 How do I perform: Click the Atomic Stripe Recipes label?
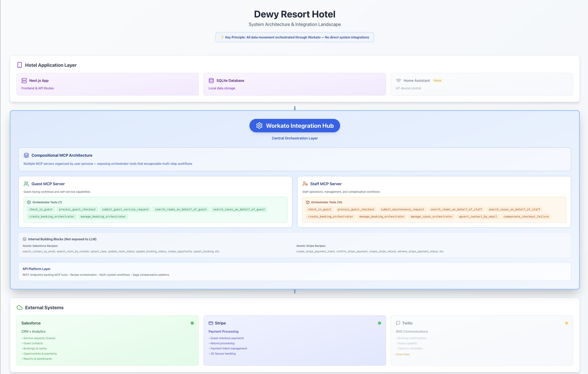click(311, 246)
